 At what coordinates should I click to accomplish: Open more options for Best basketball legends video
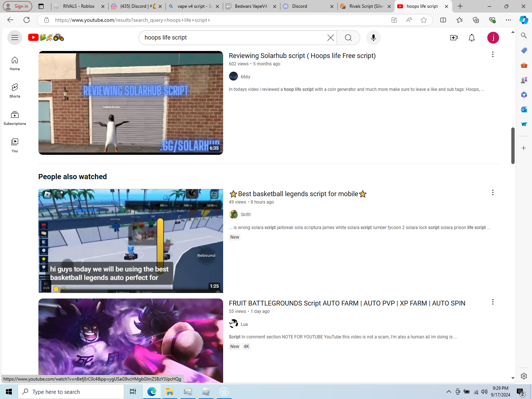[x=493, y=193]
